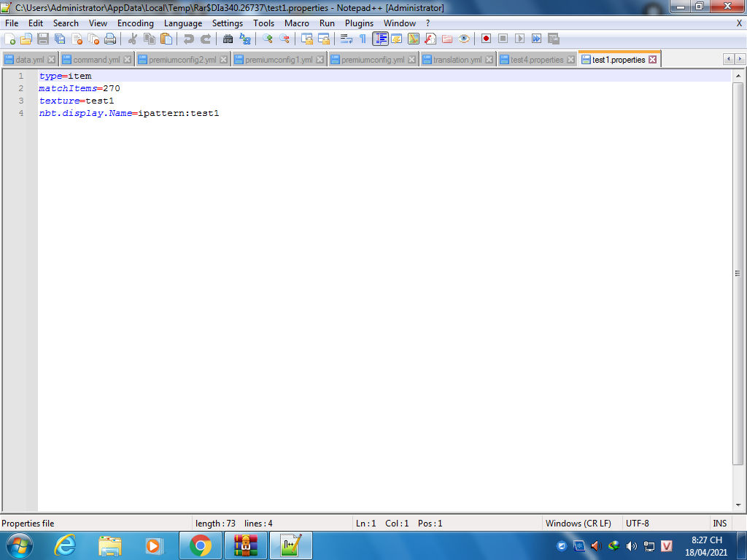This screenshot has height=560, width=747.
Task: Close the data.yml tab
Action: point(52,60)
